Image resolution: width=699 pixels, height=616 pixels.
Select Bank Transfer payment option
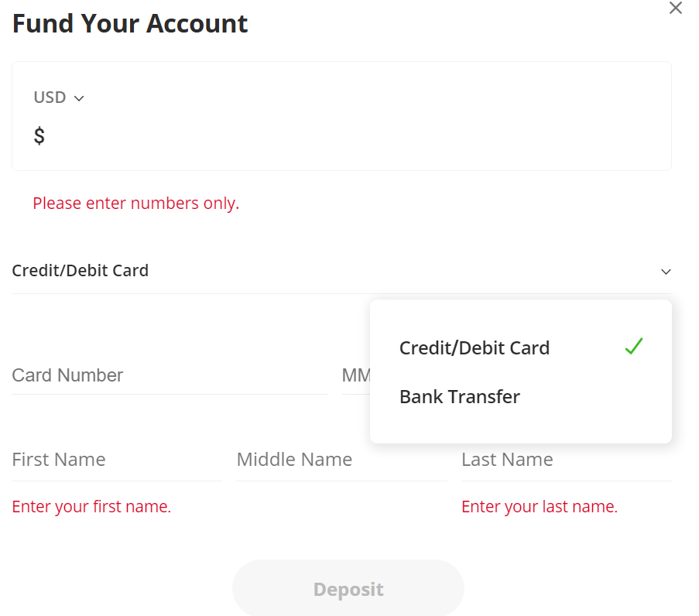pos(460,397)
